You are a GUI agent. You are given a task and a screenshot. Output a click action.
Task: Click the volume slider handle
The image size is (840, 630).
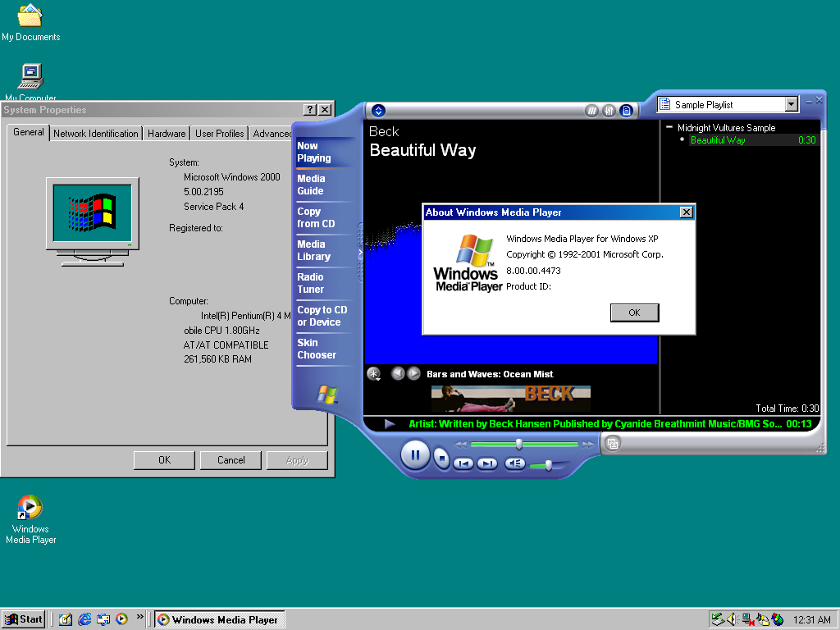pos(548,465)
